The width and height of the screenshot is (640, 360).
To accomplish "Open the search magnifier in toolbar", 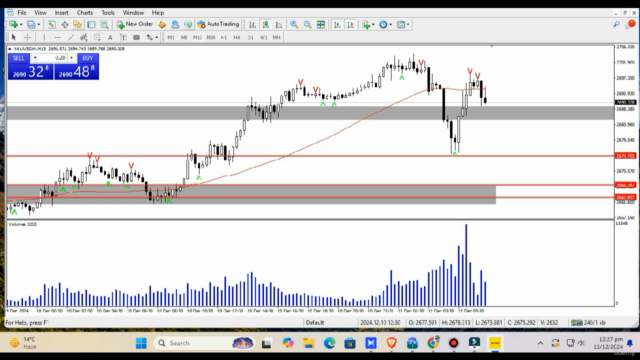I will pos(616,24).
